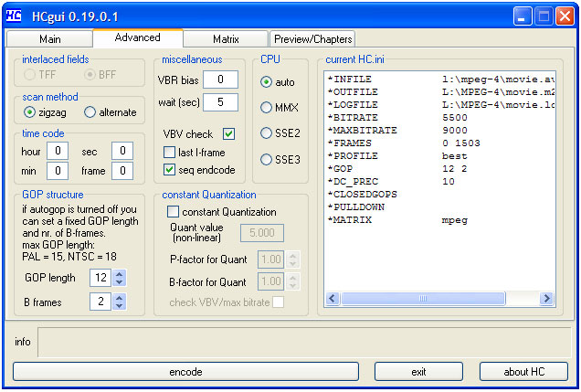Click the VBR bias input field
Screen dimensions: 581x392
tap(220, 79)
